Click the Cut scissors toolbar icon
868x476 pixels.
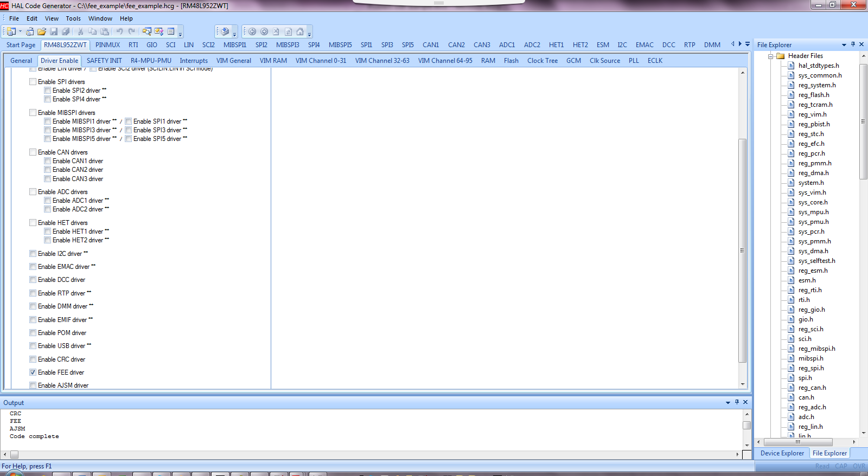click(x=80, y=31)
